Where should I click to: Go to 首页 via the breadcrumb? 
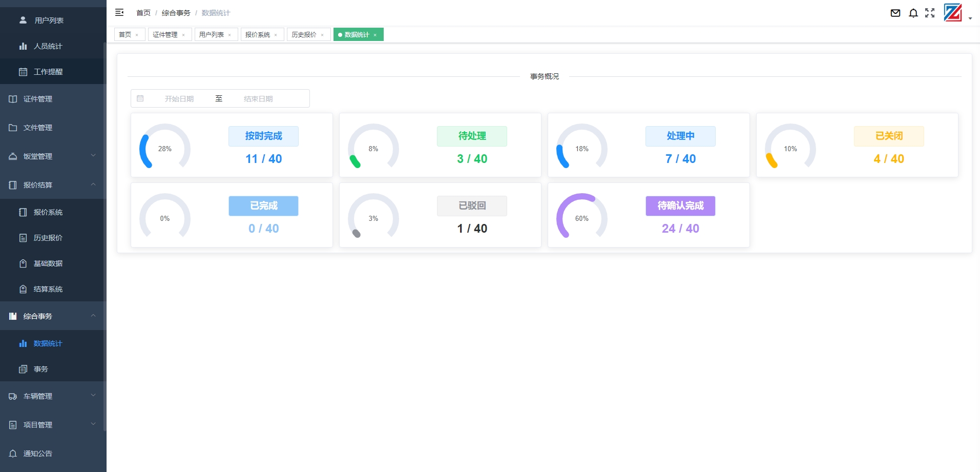pyautogui.click(x=143, y=13)
